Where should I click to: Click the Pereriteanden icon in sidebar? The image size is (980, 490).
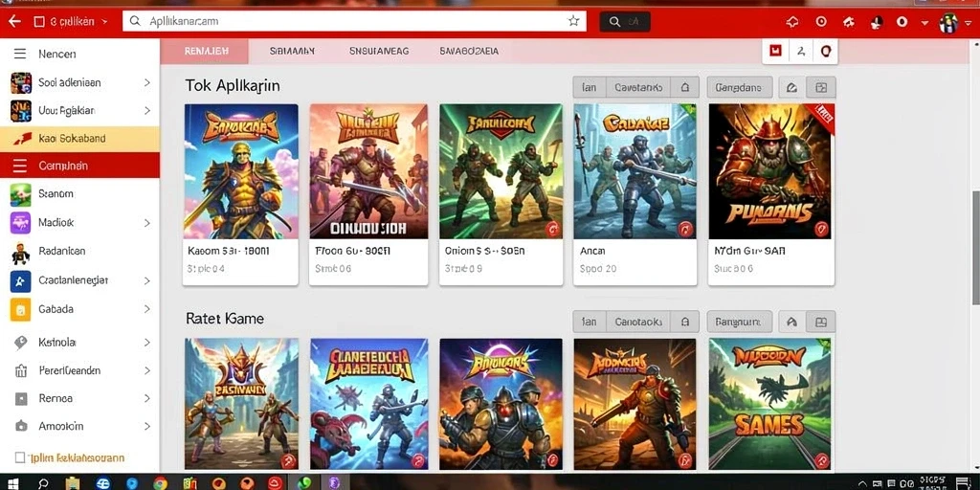[21, 370]
